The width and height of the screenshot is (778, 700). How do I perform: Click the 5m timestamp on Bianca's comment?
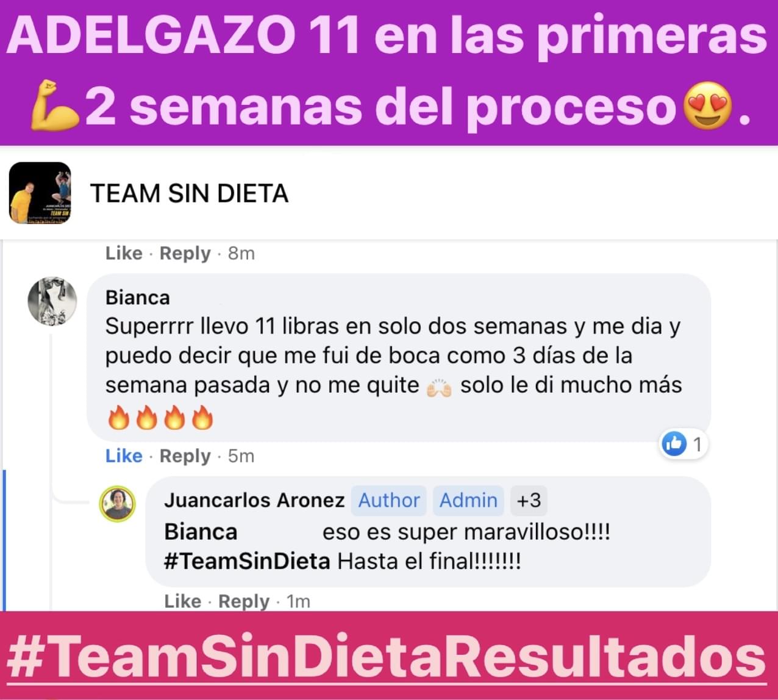tap(241, 456)
